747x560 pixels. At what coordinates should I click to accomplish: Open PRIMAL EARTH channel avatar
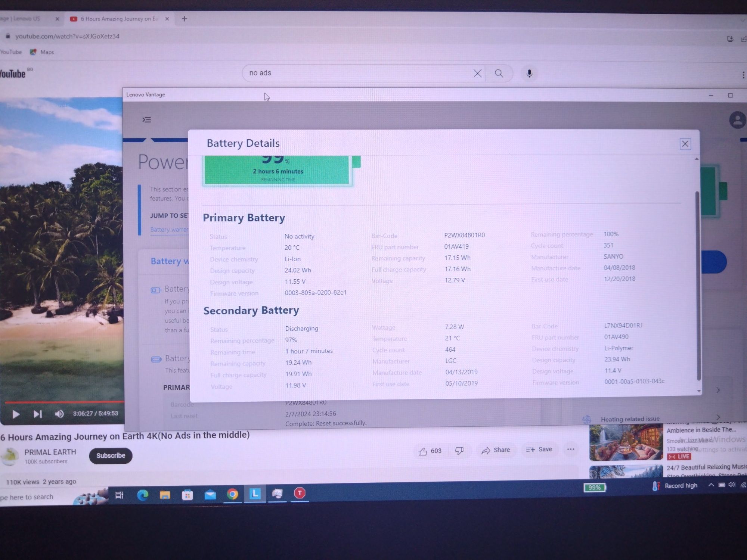click(x=10, y=456)
